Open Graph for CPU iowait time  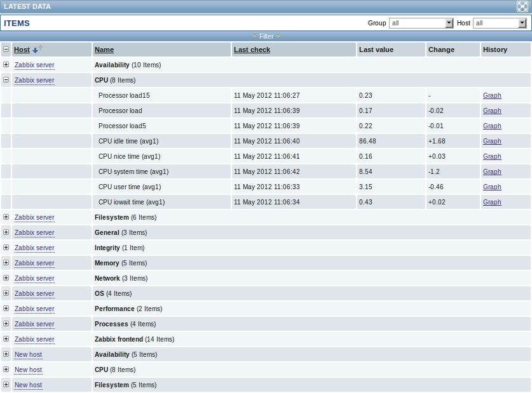[492, 203]
